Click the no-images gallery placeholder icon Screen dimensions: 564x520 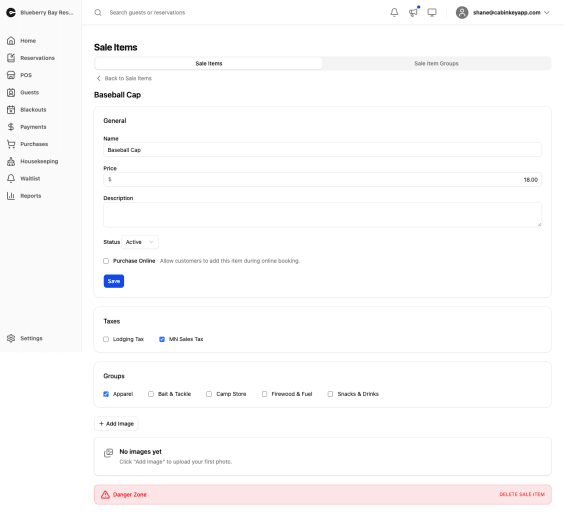click(x=108, y=453)
